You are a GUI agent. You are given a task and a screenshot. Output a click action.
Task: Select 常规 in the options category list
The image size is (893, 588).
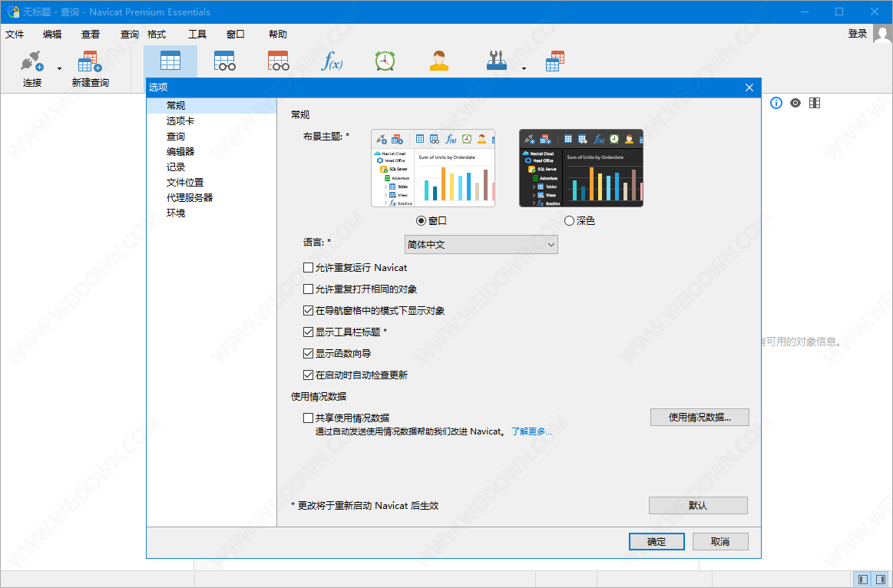click(212, 106)
